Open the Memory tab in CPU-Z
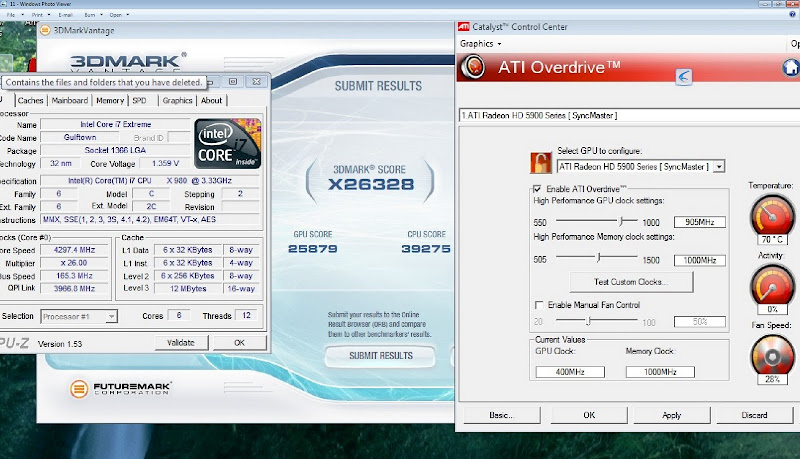The width and height of the screenshot is (800, 459). tap(110, 100)
